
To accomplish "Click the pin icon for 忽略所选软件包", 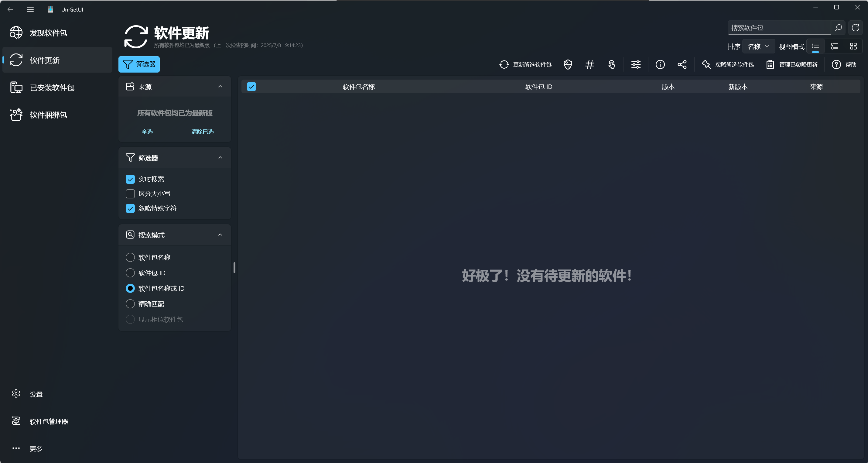I will point(706,64).
